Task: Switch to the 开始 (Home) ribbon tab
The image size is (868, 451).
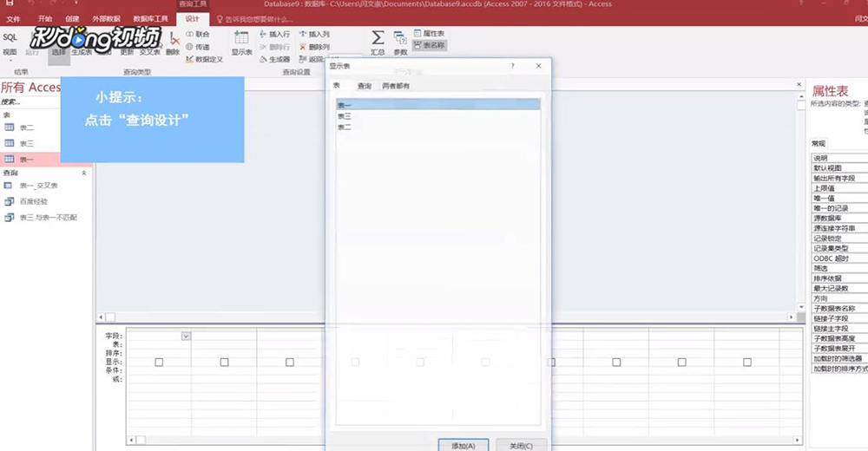Action: click(45, 19)
